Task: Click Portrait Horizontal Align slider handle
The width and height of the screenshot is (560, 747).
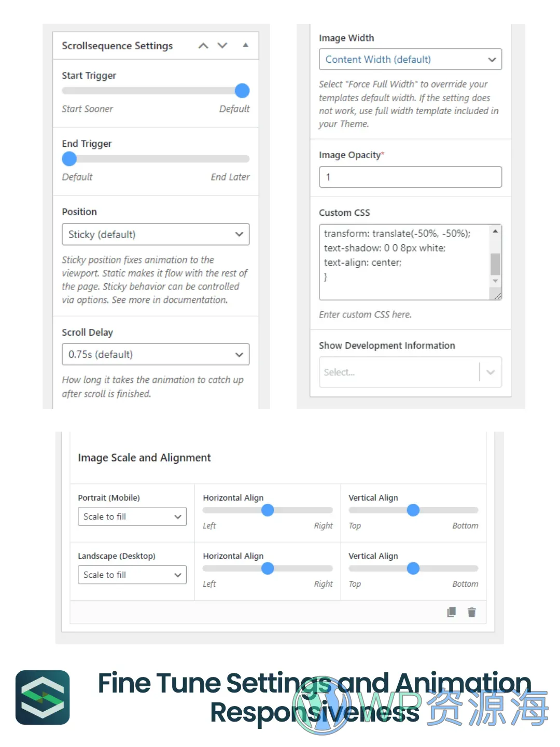Action: click(x=268, y=510)
